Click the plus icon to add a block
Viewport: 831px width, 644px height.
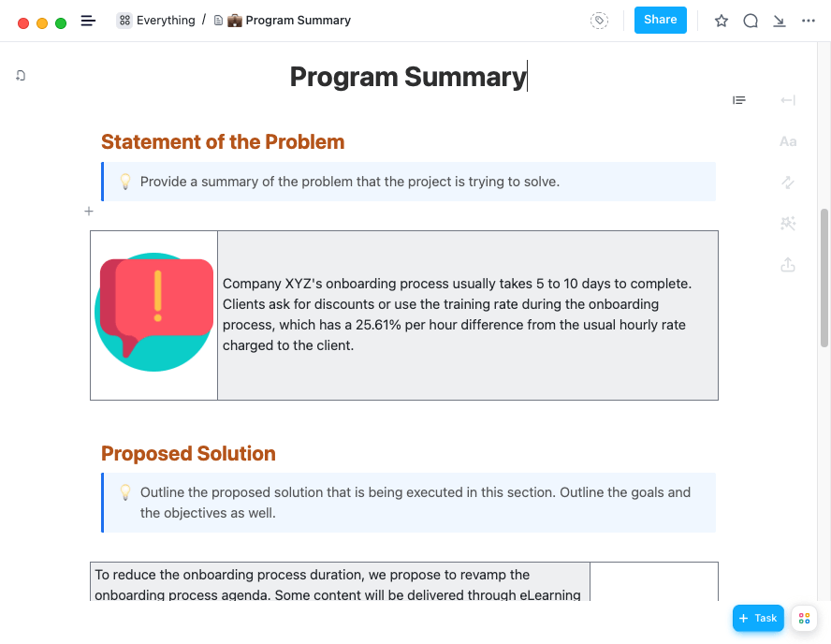(x=89, y=212)
